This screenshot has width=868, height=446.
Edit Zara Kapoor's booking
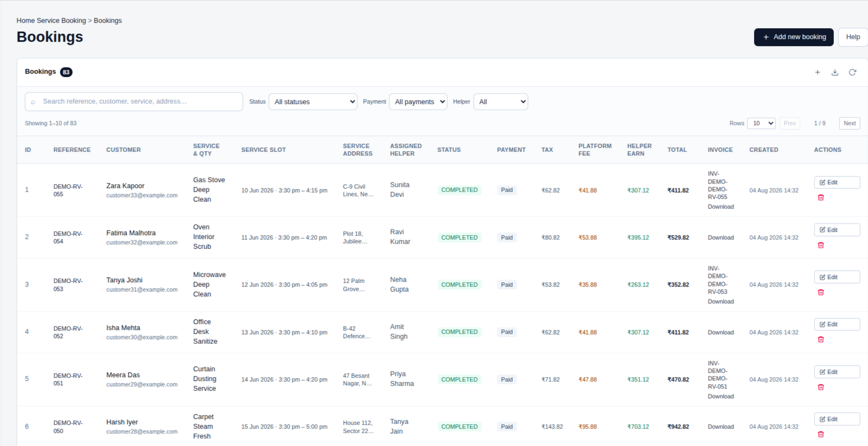click(x=837, y=182)
